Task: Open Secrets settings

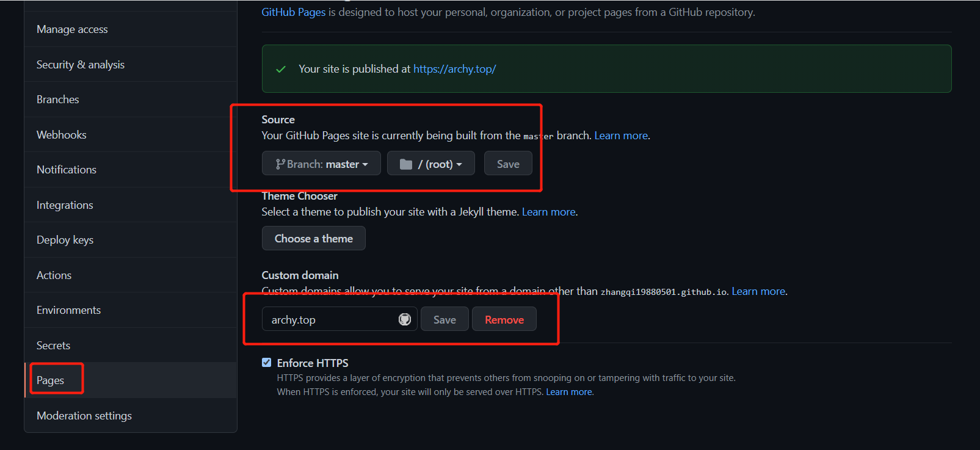Action: (131, 345)
